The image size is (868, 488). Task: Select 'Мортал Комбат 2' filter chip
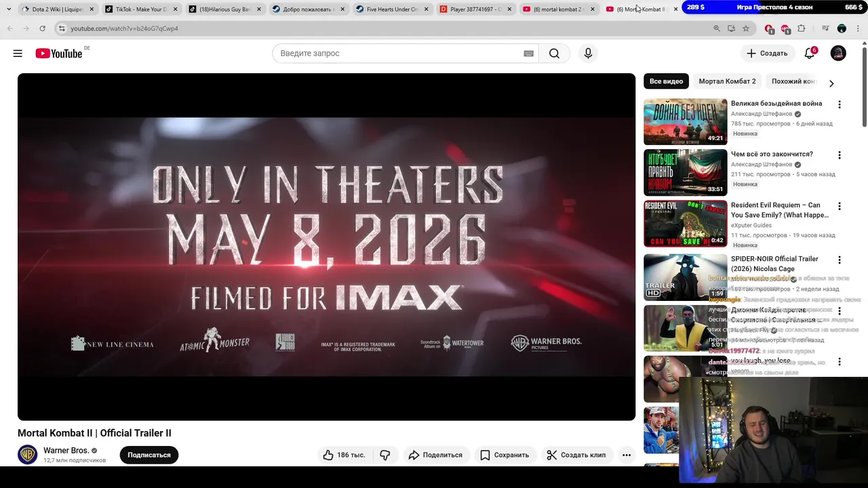(x=727, y=81)
